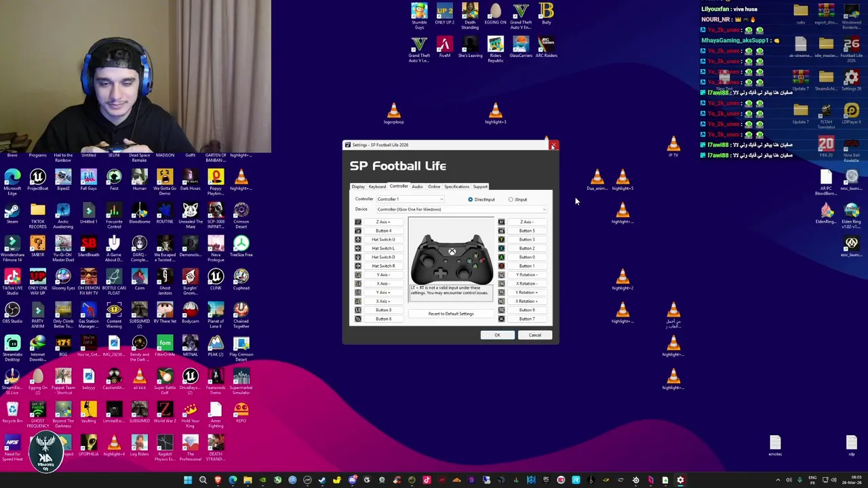Open taskbar Search
This screenshot has height=488, width=868.
coord(203,481)
